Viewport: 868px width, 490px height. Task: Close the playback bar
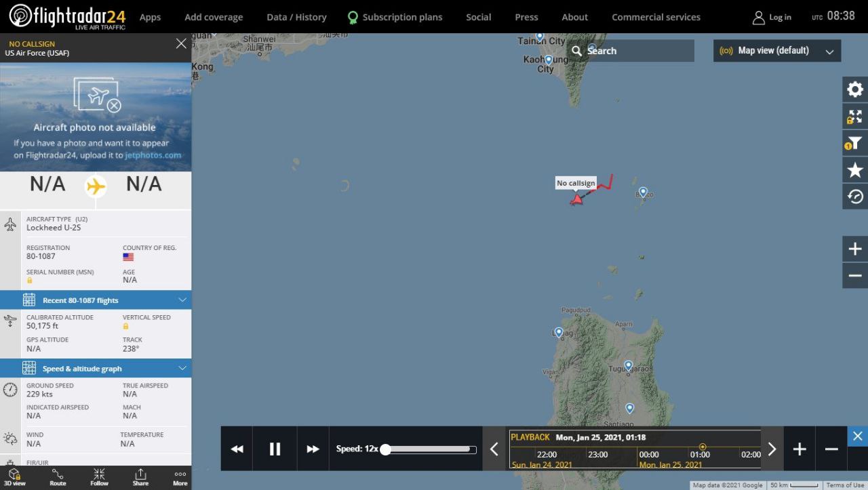pyautogui.click(x=857, y=436)
